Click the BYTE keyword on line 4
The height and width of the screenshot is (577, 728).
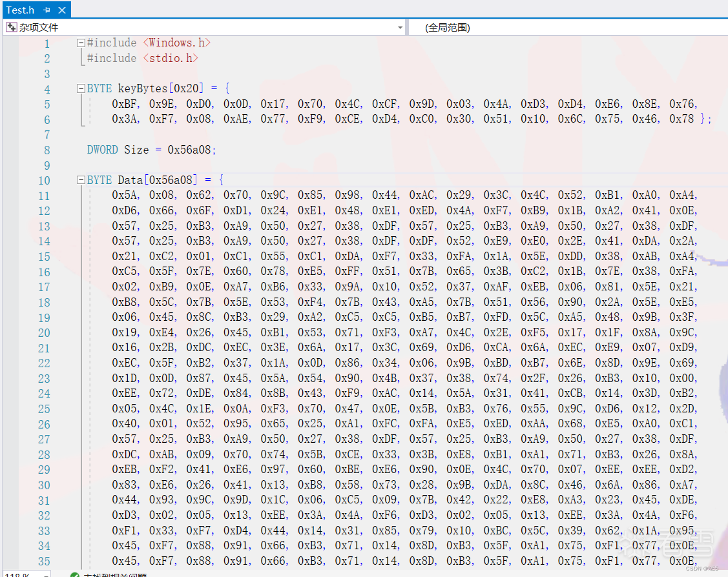[x=99, y=88]
